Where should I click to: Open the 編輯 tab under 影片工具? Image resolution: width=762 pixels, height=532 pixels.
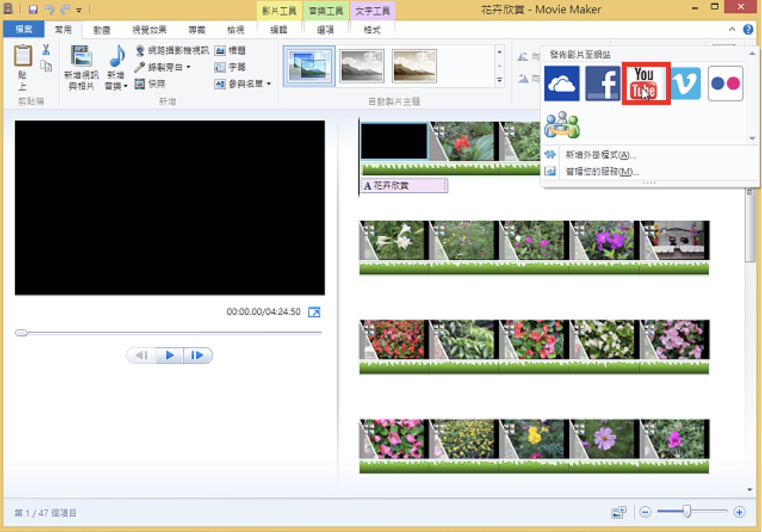pyautogui.click(x=278, y=29)
